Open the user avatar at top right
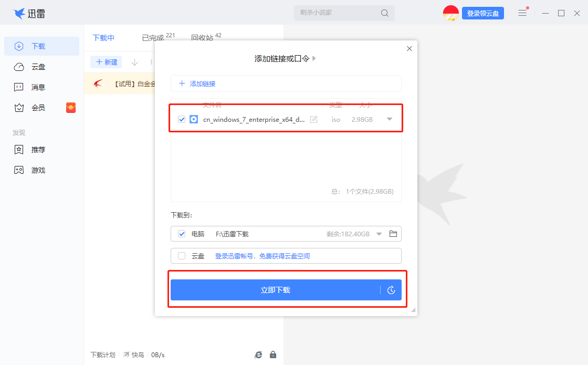The height and width of the screenshot is (365, 588). 451,13
